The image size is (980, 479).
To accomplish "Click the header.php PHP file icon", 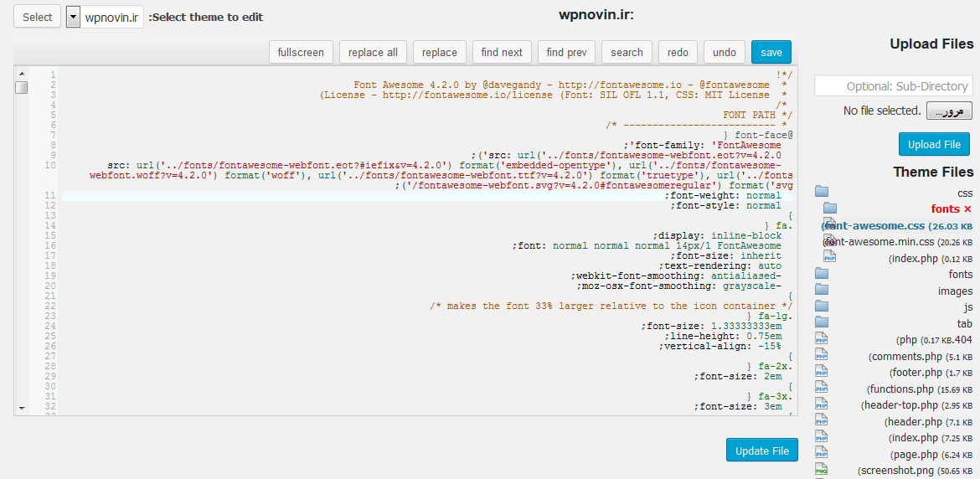I will [x=821, y=420].
